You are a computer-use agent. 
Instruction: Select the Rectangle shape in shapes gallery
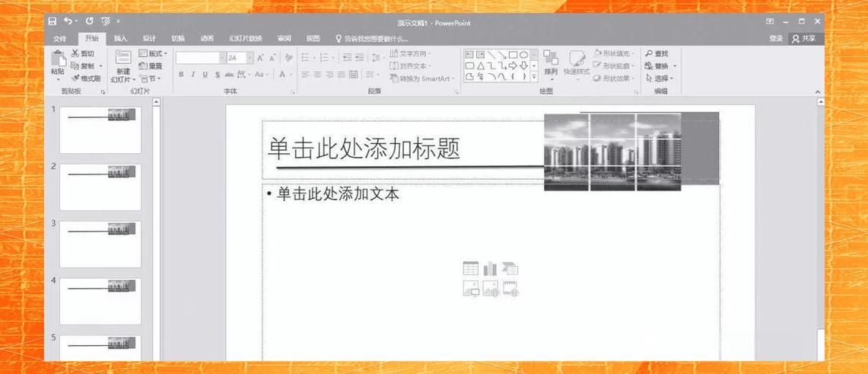click(x=513, y=54)
